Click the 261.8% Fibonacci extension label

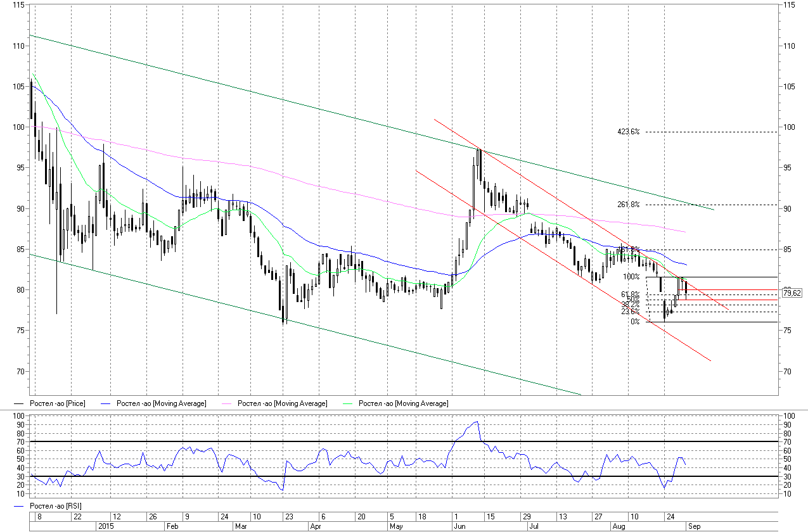tap(628, 205)
